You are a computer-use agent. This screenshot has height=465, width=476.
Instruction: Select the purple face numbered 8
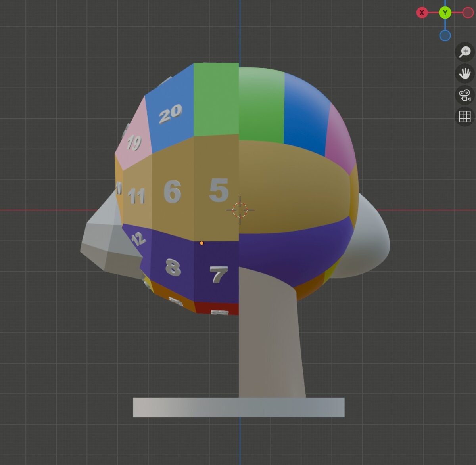point(173,268)
